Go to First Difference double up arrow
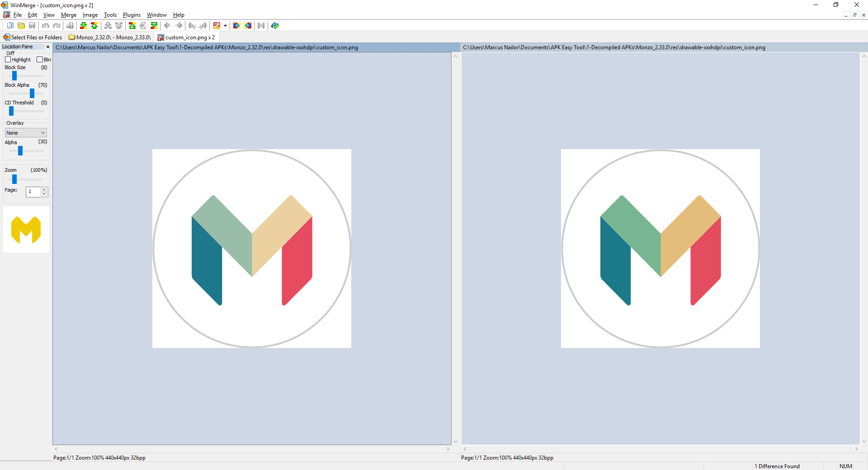868x470 pixels. (x=132, y=26)
